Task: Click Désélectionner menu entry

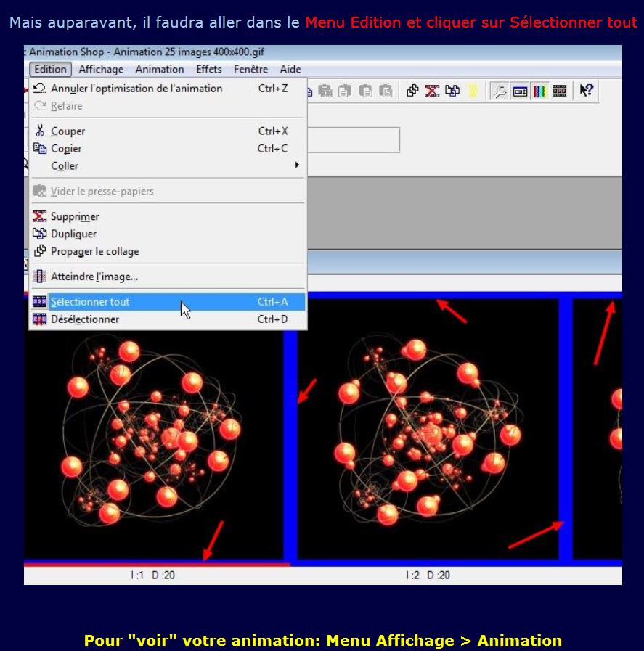Action: click(85, 319)
